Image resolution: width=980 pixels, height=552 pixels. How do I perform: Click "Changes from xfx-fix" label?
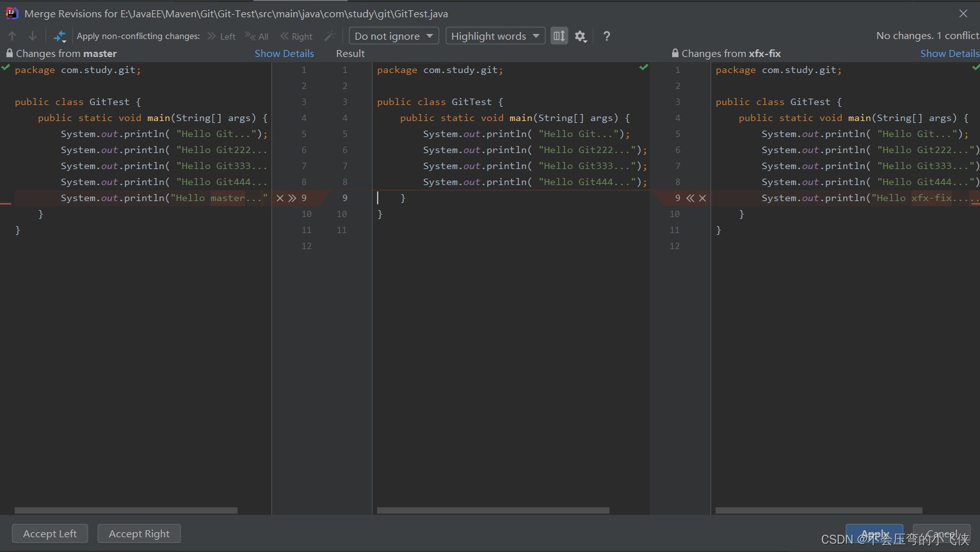point(731,54)
